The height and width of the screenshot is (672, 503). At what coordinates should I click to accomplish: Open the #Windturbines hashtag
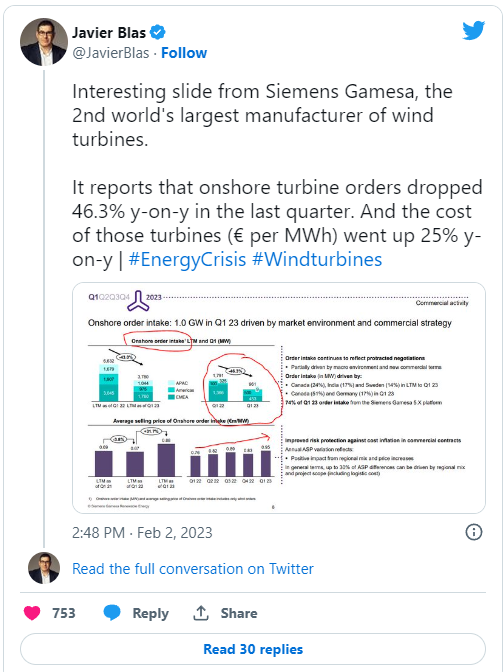(x=317, y=259)
